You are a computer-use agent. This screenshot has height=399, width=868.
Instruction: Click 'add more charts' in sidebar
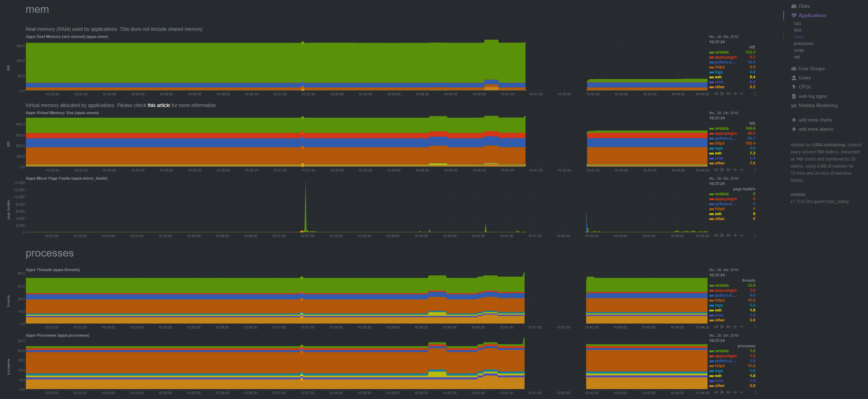point(815,120)
